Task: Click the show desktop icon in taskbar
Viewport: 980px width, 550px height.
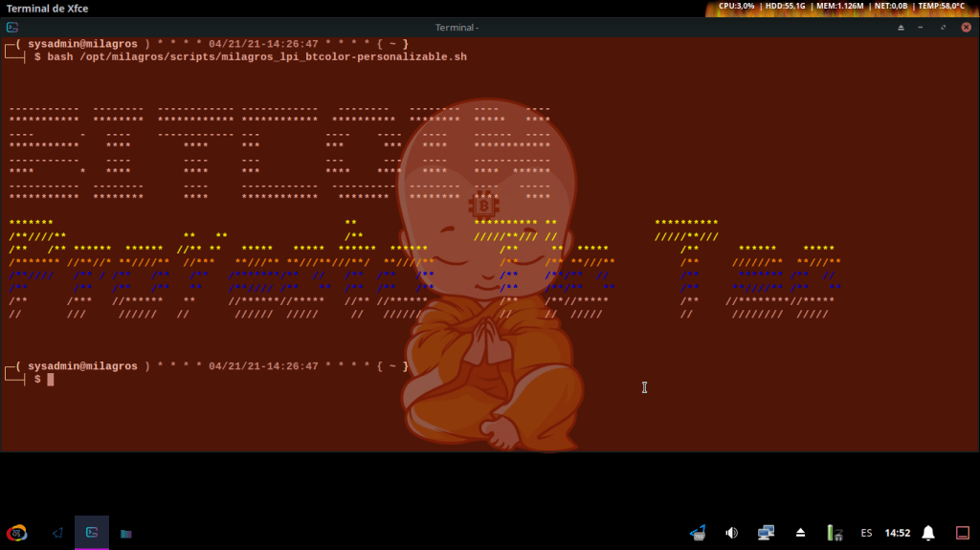Action: [x=57, y=532]
